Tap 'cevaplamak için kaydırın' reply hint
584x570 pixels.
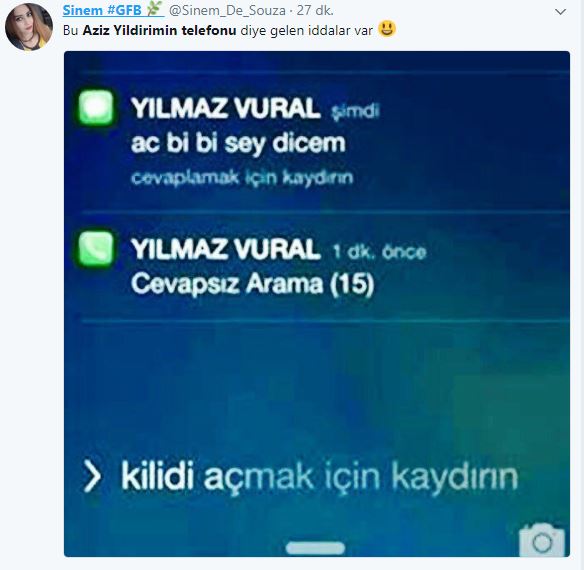242,177
